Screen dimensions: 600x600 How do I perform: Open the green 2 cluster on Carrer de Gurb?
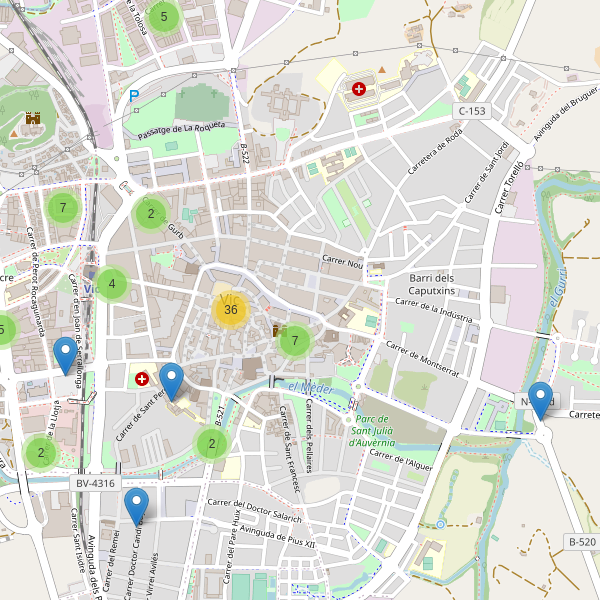click(x=151, y=214)
